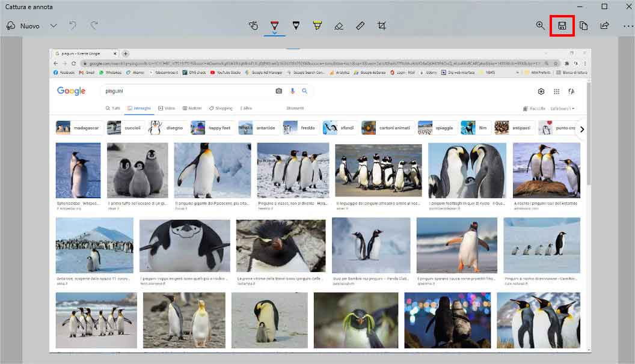Screen dimensions: 635x364
Task: Save the annotated screenshot
Action: 562,26
